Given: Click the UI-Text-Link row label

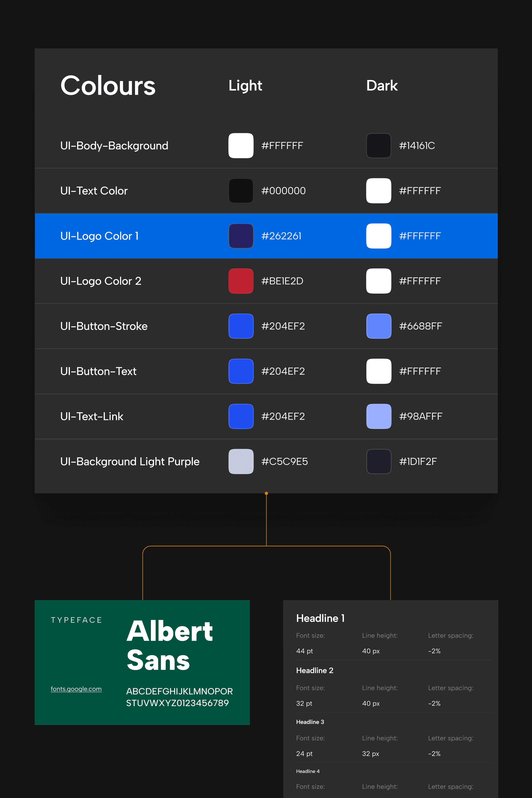Looking at the screenshot, I should (92, 416).
